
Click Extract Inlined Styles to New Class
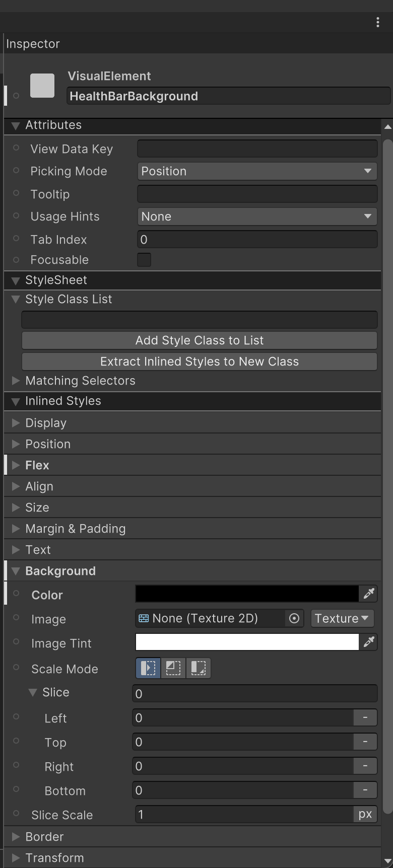pos(200,361)
